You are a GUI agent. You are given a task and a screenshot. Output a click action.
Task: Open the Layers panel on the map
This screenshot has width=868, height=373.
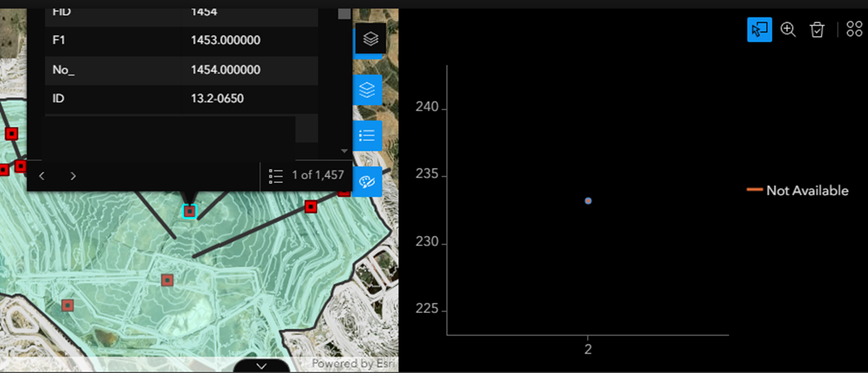(x=367, y=89)
